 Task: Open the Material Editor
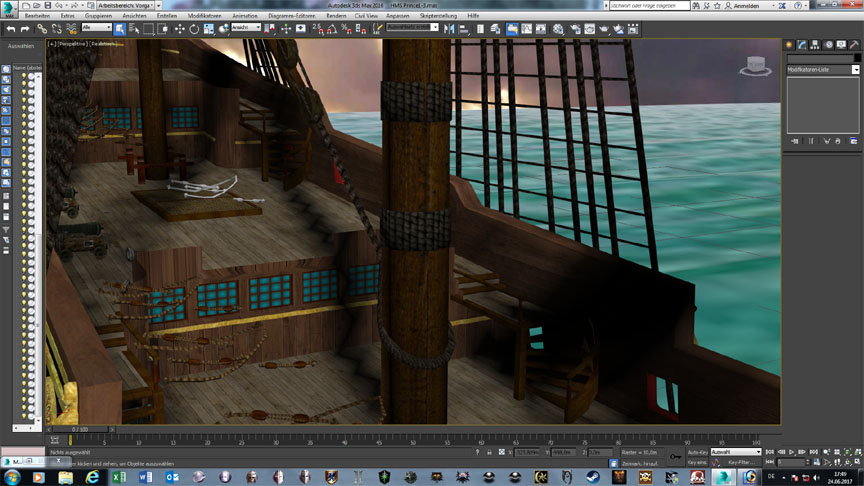click(x=558, y=29)
